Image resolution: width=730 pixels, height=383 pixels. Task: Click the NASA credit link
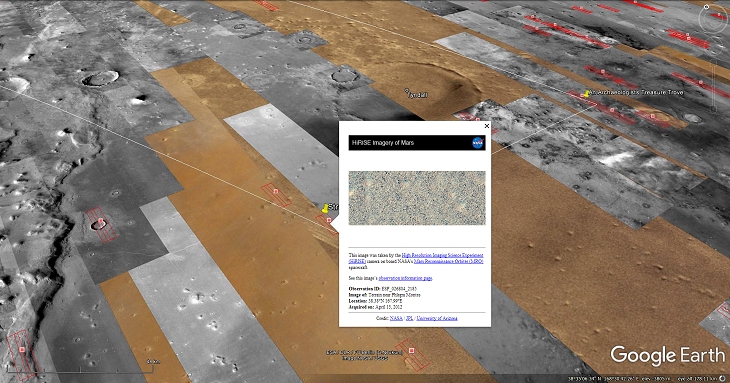(x=396, y=318)
